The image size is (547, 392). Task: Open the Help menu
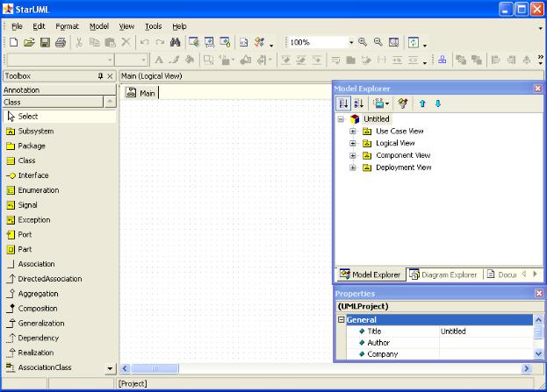pos(179,26)
